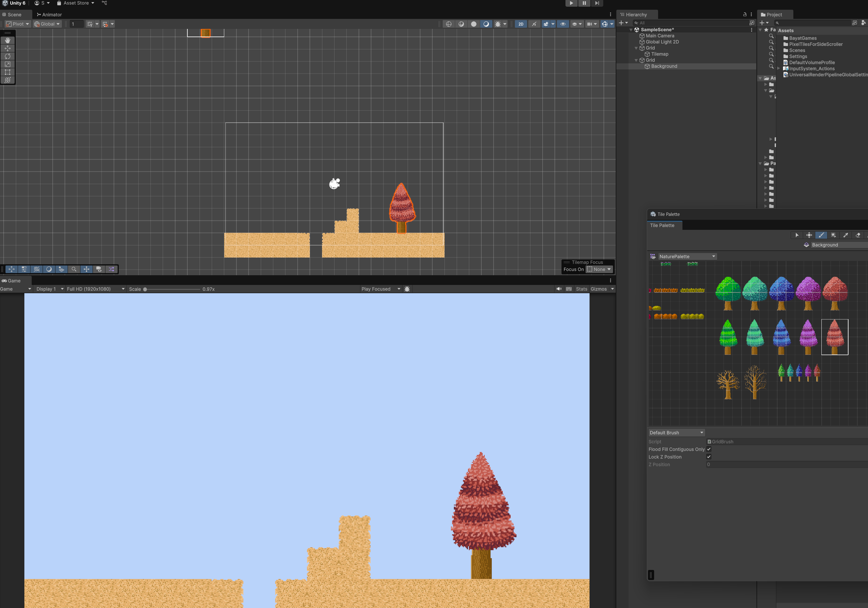Select the Rect tool in Scene toolbar

pyautogui.click(x=8, y=72)
